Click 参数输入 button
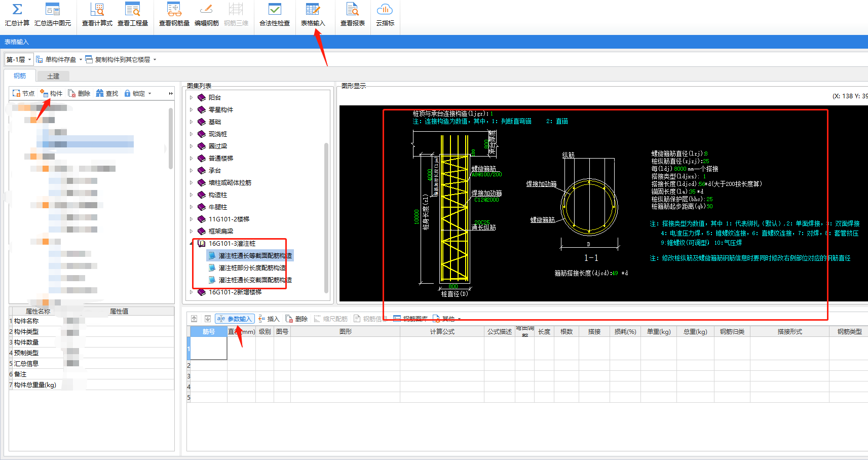The width and height of the screenshot is (868, 460). (x=234, y=319)
